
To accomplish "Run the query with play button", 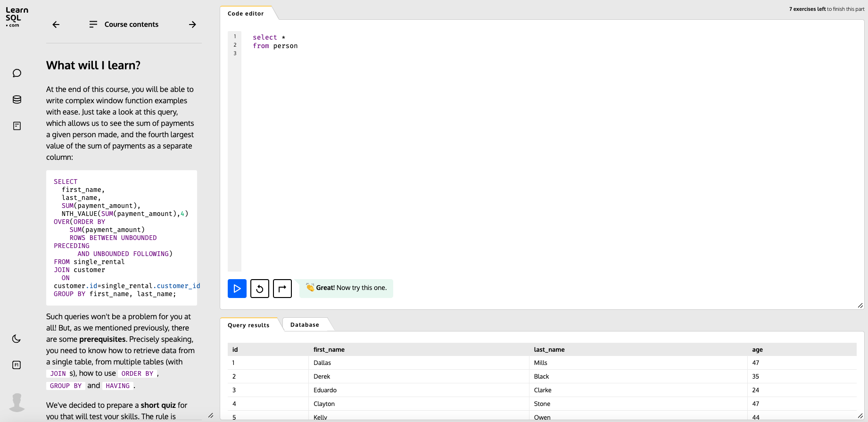I will pos(237,289).
